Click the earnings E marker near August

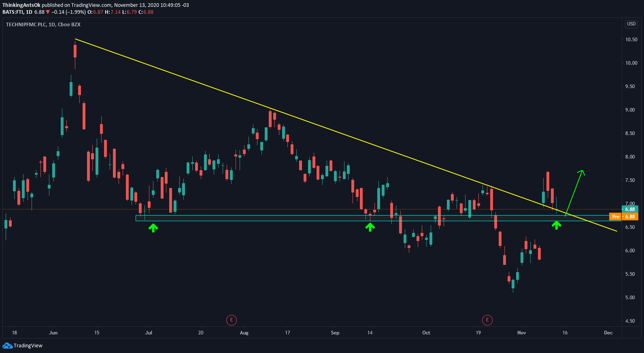point(232,320)
